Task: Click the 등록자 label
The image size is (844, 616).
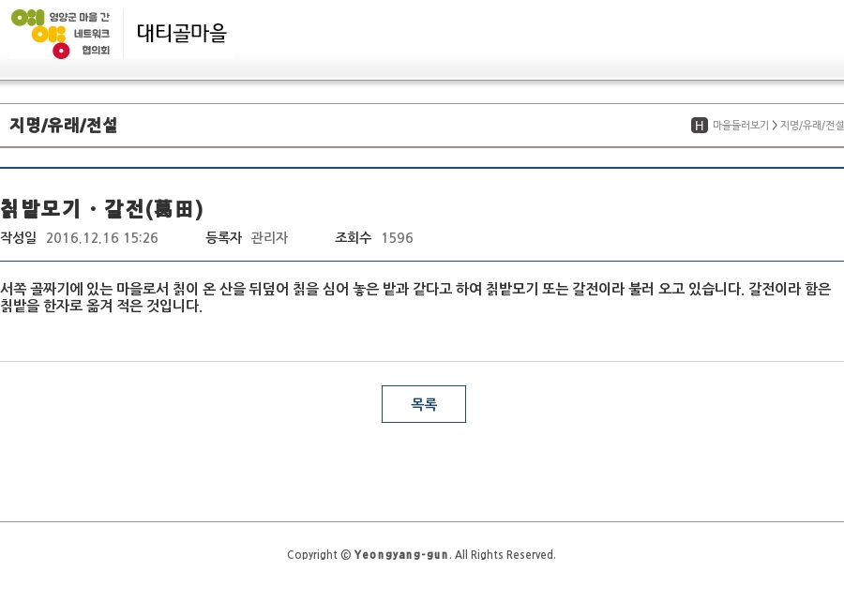Action: [224, 238]
